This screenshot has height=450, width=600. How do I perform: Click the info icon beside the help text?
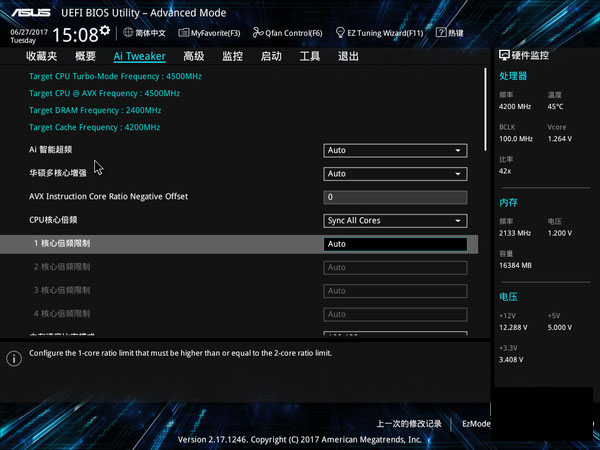(x=14, y=359)
